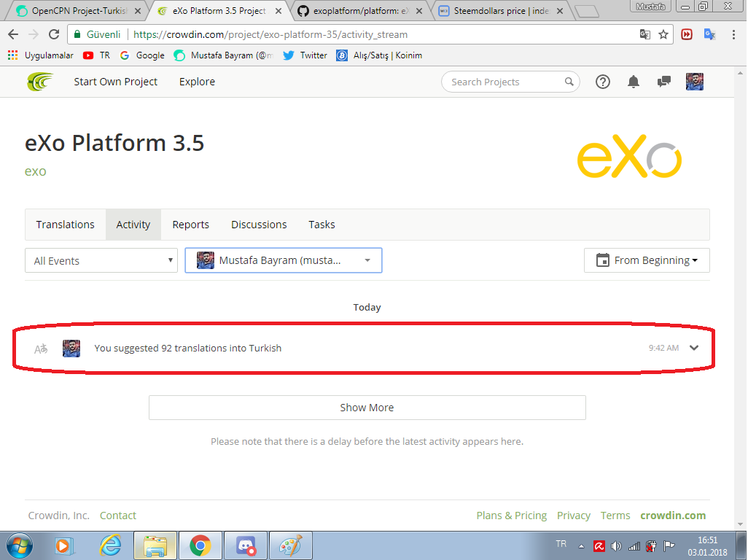Click the Google Translate extension icon
The image size is (748, 560).
tap(709, 34)
